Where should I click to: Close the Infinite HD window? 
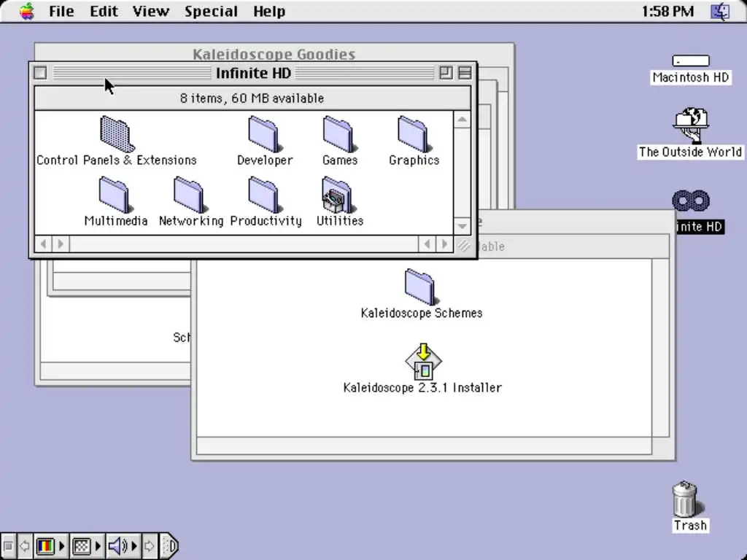point(41,73)
